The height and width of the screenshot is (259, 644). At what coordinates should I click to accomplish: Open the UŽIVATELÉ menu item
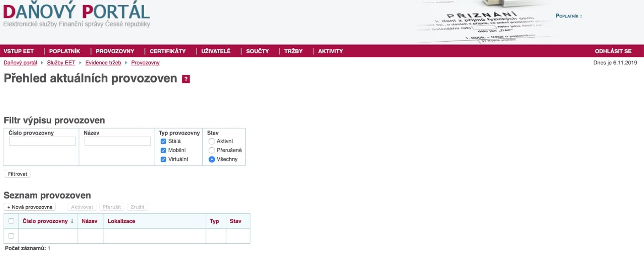pyautogui.click(x=216, y=51)
